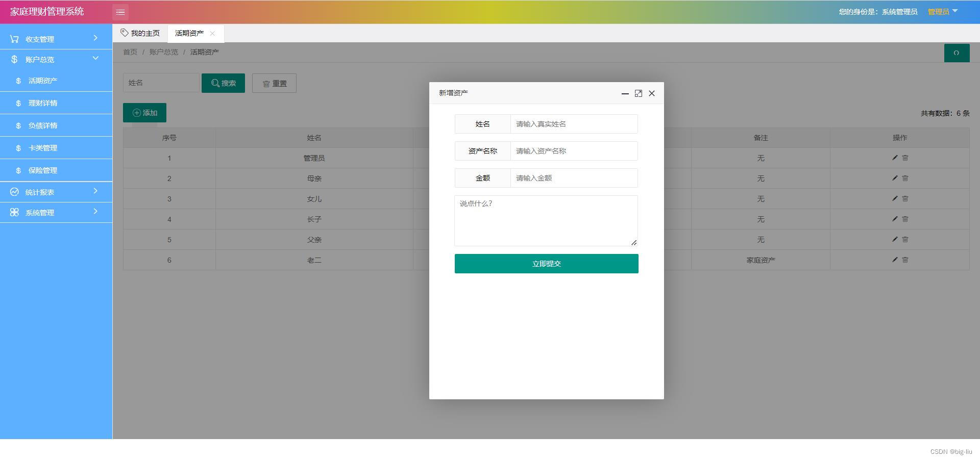Click the shopping cart icon beside 收支管理

click(x=14, y=39)
